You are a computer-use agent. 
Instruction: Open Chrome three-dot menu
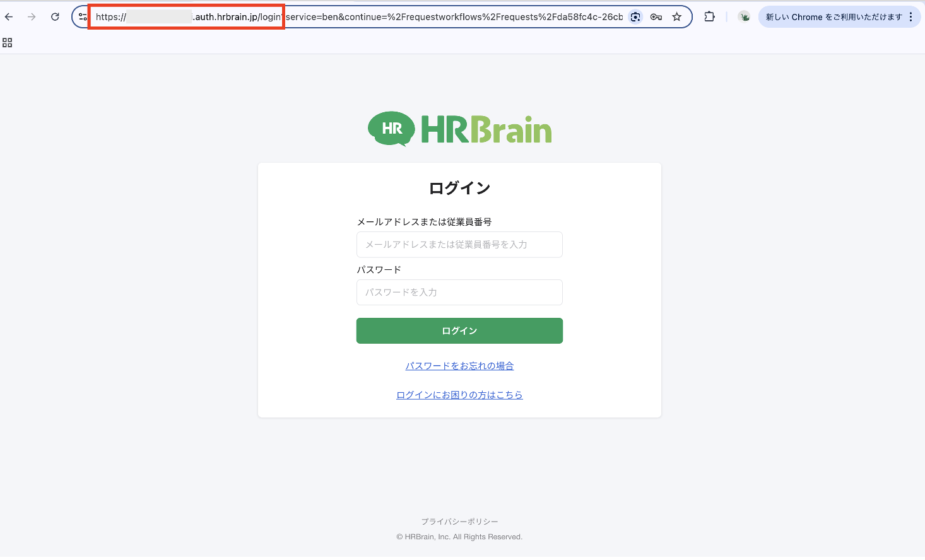[x=911, y=17]
